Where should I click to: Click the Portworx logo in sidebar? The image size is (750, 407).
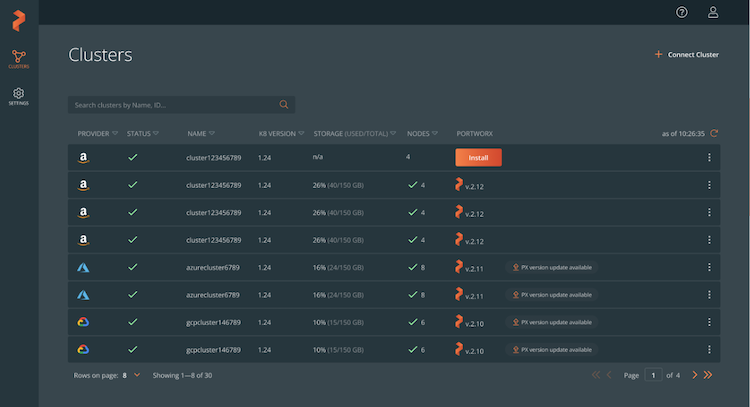(x=19, y=21)
